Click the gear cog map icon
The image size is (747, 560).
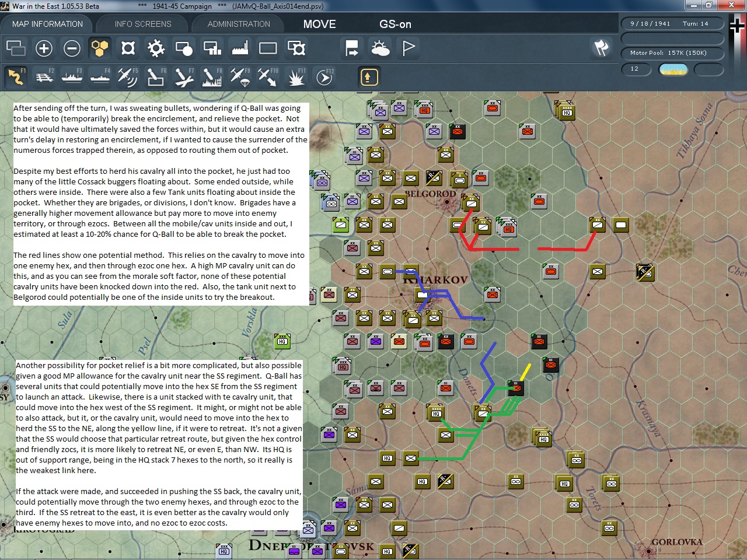(x=156, y=48)
